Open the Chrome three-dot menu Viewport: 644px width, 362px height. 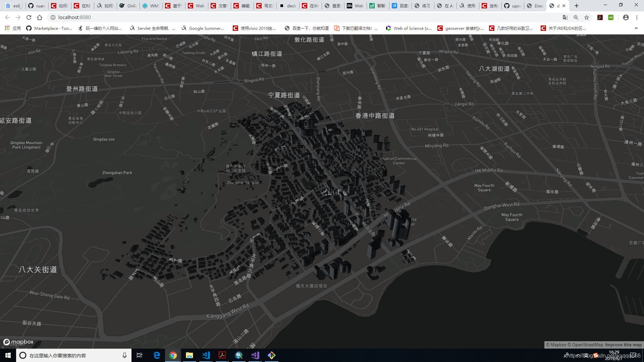(637, 17)
